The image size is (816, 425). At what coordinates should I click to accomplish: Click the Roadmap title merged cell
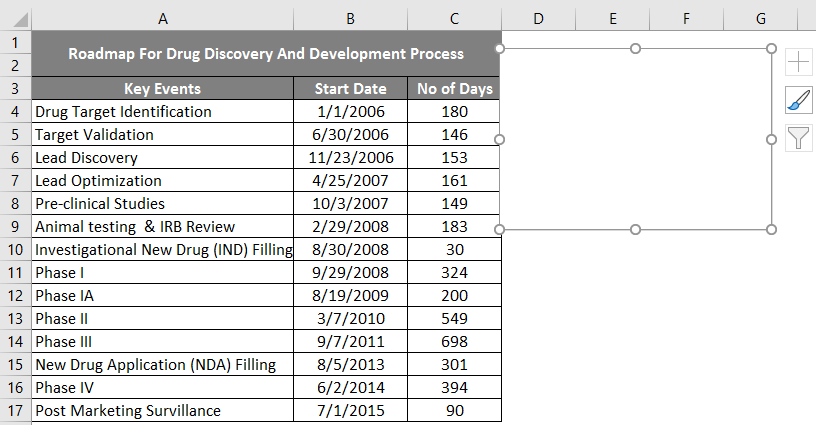[266, 54]
